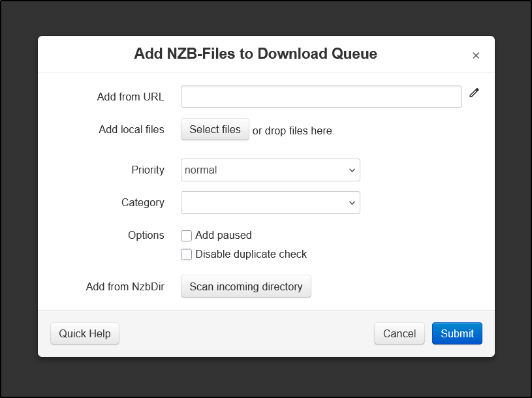
Task: Click the 'or drop files here' text
Action: tap(294, 131)
